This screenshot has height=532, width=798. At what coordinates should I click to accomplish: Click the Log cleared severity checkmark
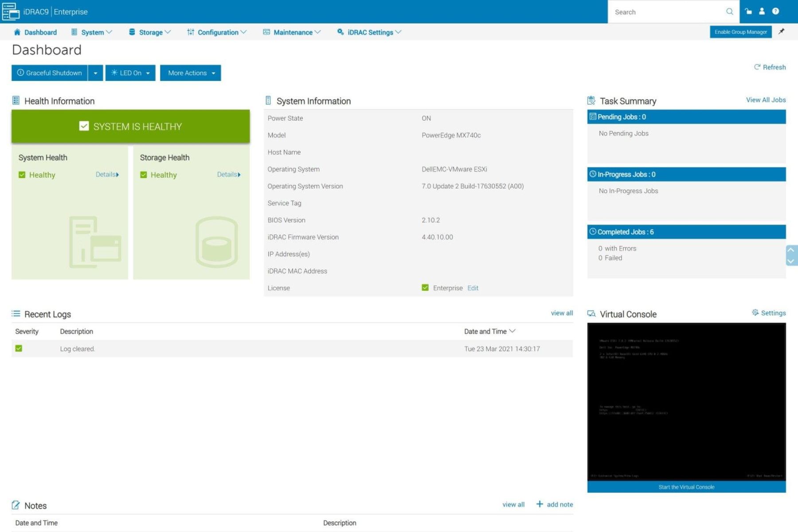(19, 348)
